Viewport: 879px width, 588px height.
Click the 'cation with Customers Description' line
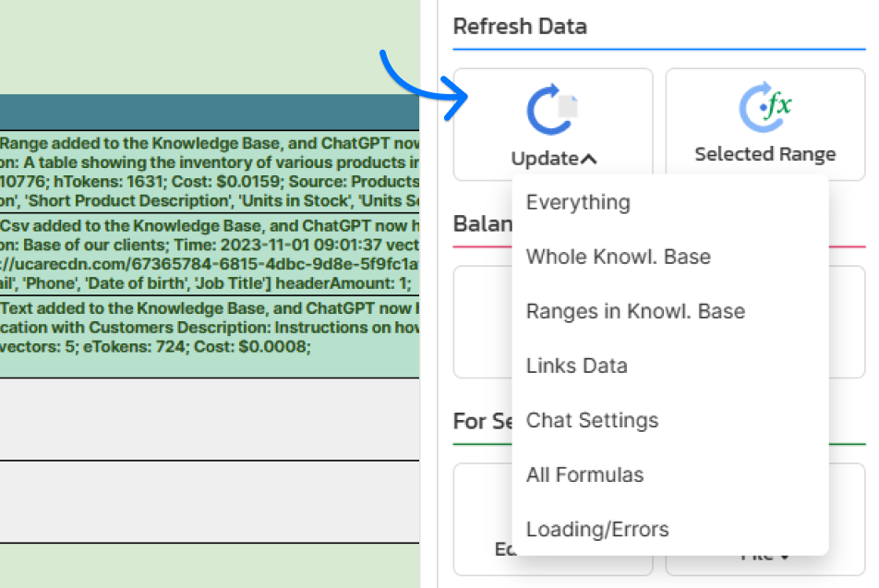point(210,328)
